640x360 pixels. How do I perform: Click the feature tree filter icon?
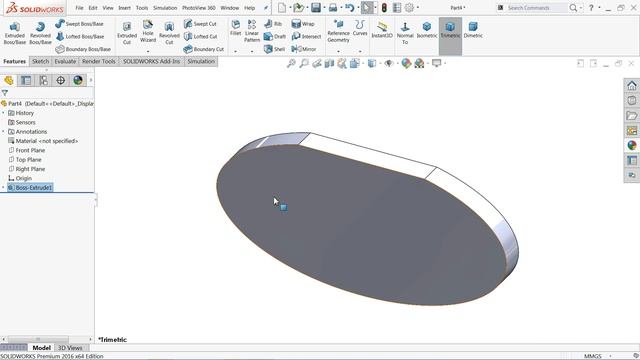(4, 93)
